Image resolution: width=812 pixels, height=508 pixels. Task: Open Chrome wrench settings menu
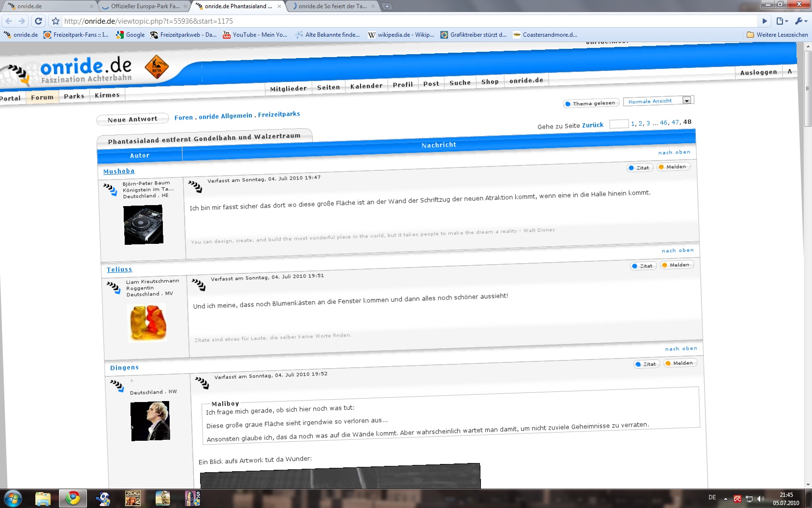801,21
